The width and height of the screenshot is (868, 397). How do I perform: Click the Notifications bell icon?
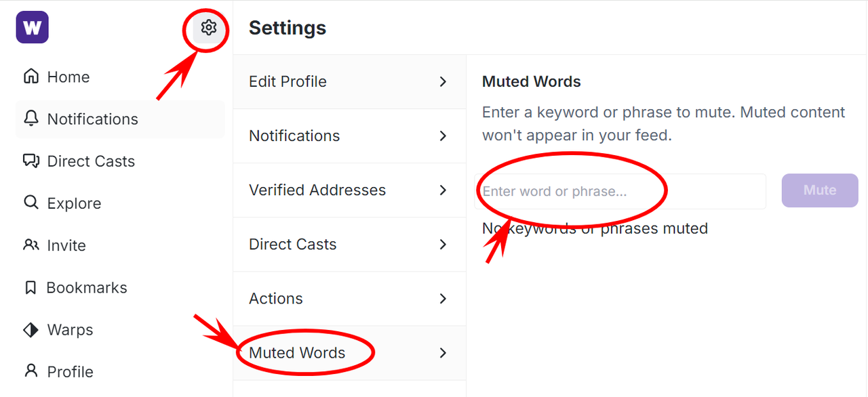[31, 119]
